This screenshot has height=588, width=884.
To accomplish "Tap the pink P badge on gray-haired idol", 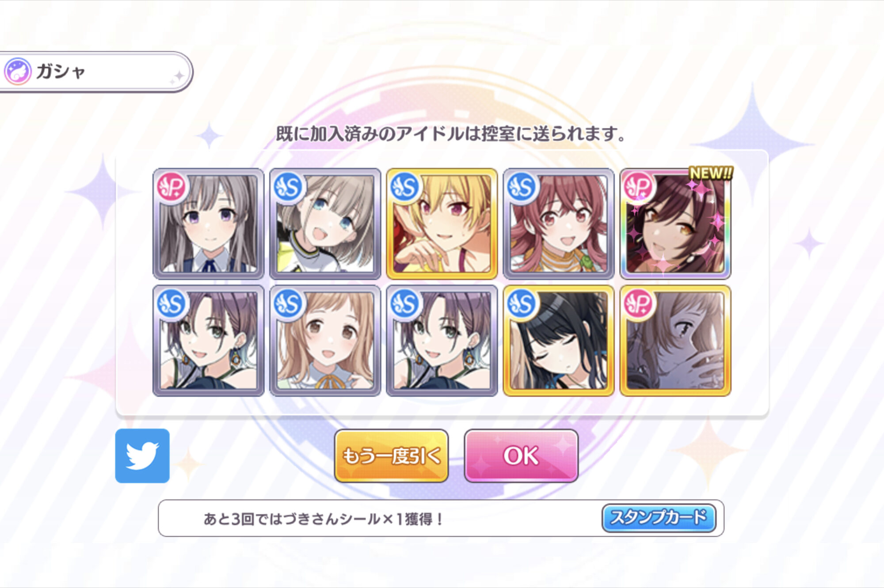I will (171, 187).
